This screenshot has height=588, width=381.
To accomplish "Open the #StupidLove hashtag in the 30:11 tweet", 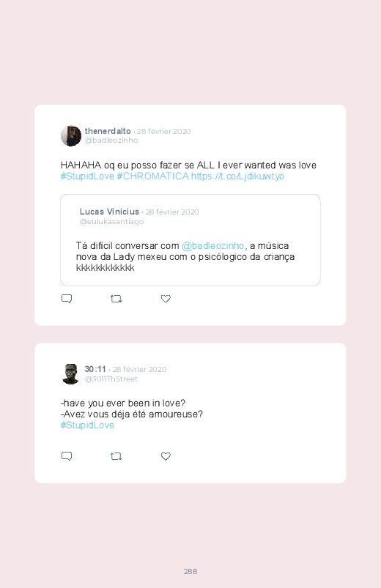I will tap(87, 425).
